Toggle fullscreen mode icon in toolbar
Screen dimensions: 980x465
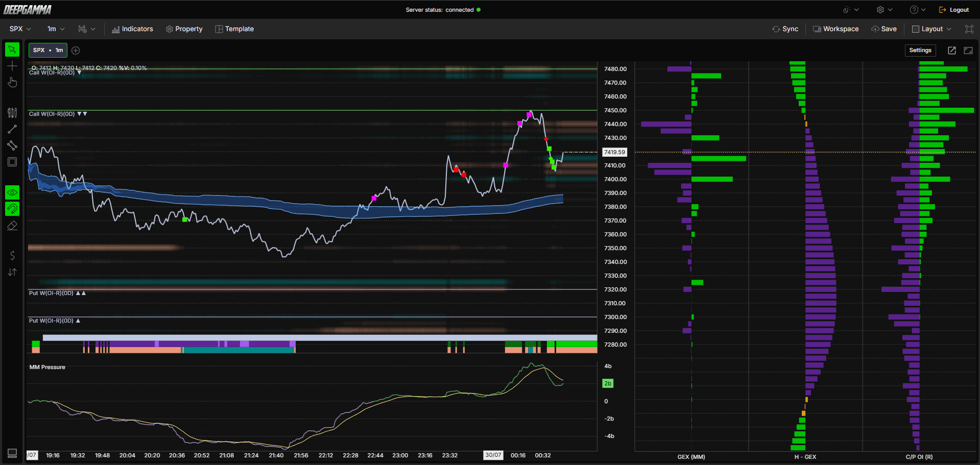[x=969, y=29]
